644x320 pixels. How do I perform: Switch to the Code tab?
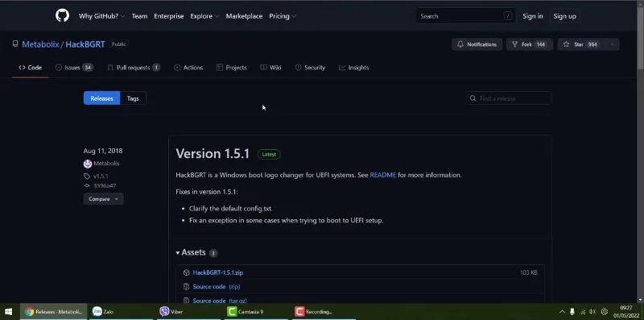(30, 68)
